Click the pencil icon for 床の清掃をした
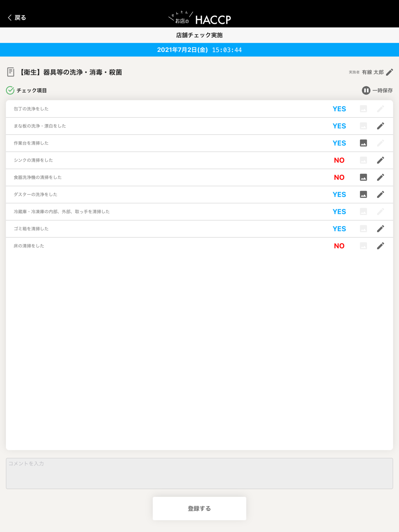This screenshot has height=532, width=399. [381, 246]
